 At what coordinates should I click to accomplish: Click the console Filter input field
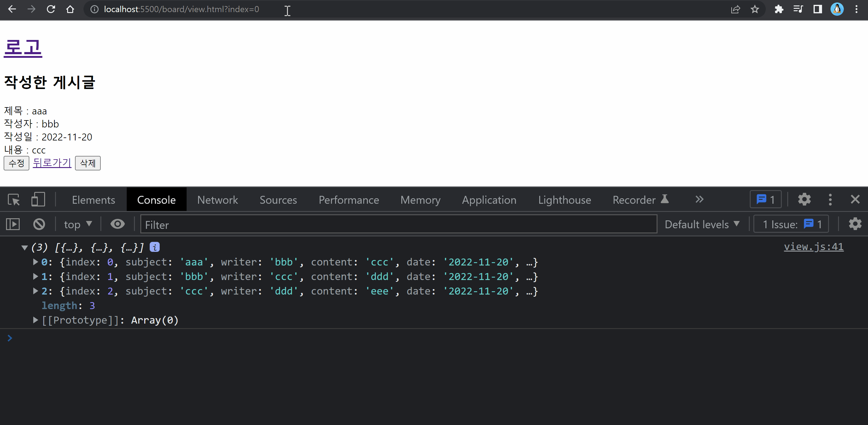tap(398, 224)
